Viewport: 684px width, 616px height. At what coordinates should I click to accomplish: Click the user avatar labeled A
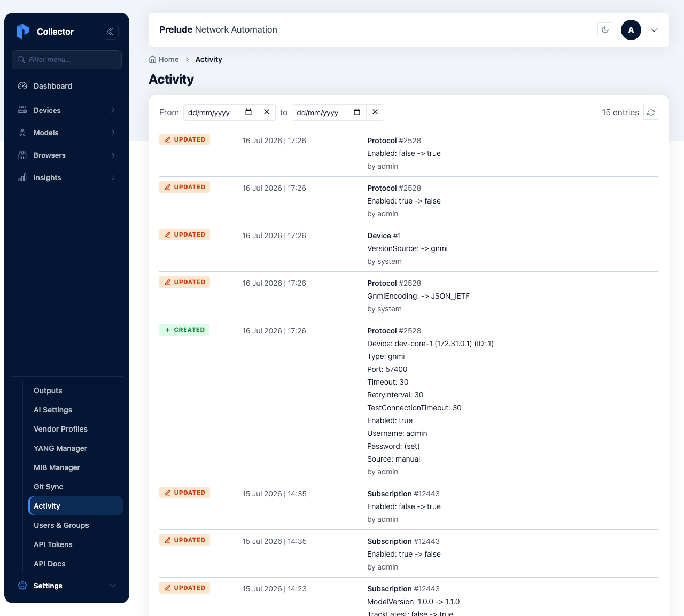[x=631, y=30]
